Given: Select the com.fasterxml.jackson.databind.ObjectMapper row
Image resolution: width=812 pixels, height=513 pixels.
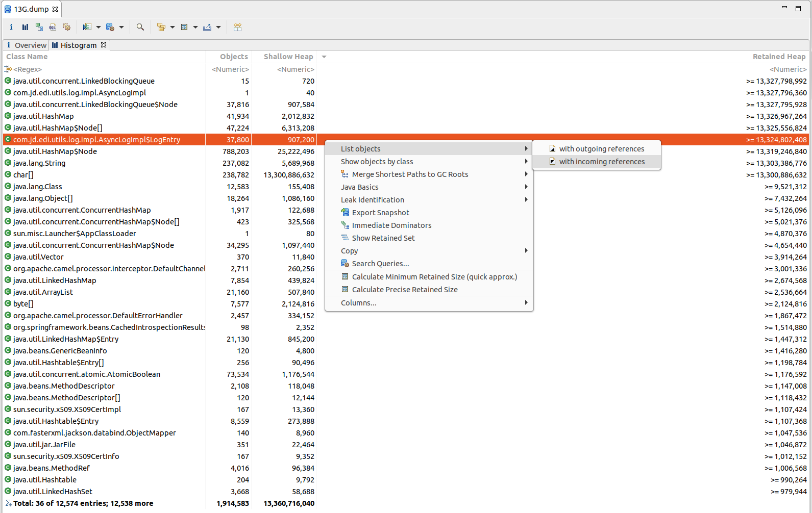Looking at the screenshot, I should (406, 432).
